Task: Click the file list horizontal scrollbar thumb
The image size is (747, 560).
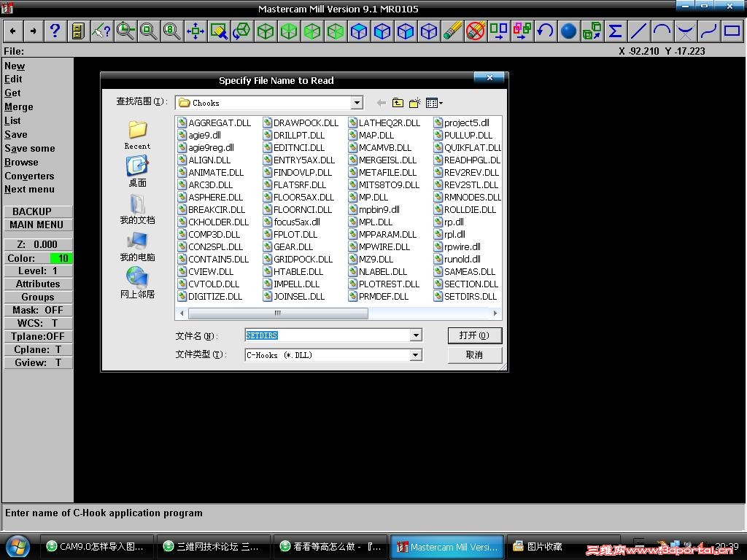Action: pyautogui.click(x=278, y=314)
